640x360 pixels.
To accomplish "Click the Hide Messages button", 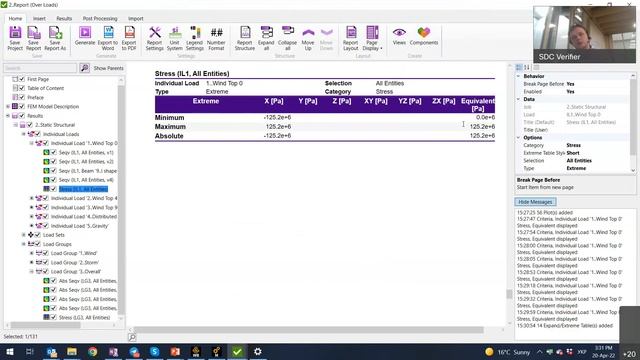I will click(535, 202).
